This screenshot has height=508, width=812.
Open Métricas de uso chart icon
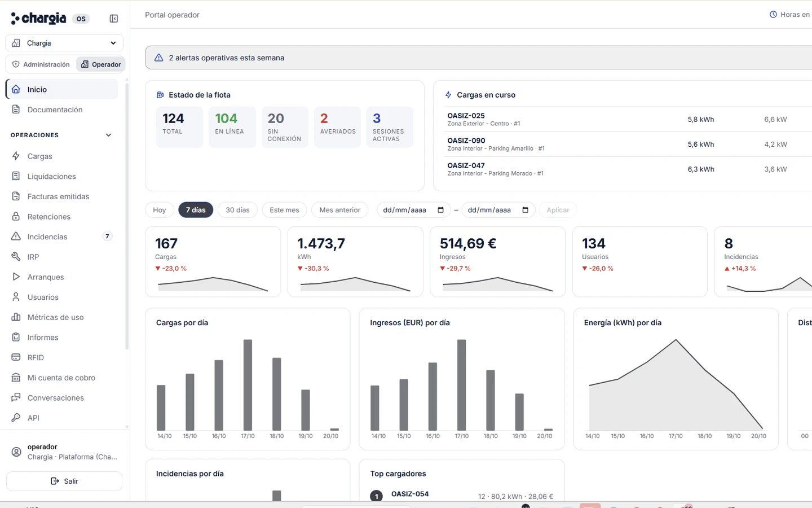point(16,317)
